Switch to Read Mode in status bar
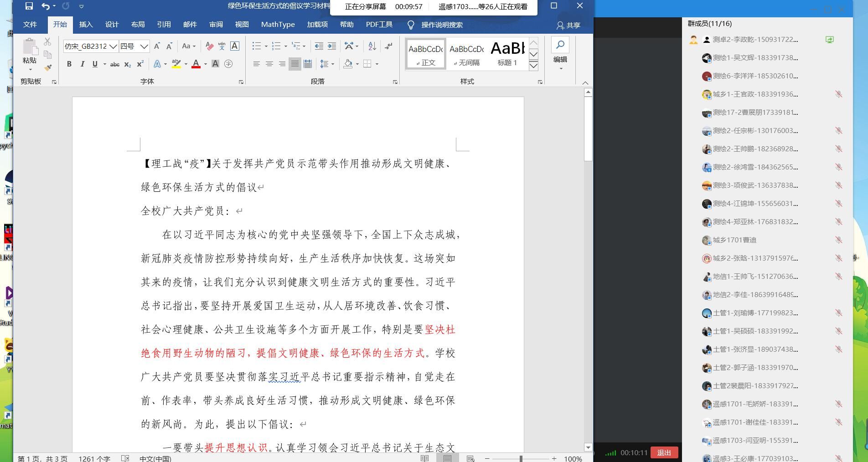868x462 pixels. pos(424,458)
